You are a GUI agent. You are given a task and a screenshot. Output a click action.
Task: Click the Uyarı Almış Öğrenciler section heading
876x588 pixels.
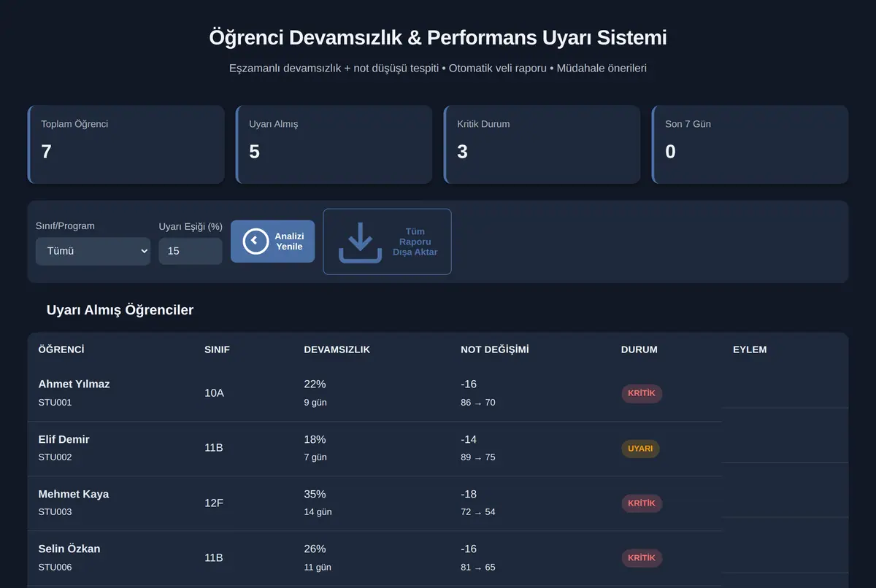[x=120, y=310]
